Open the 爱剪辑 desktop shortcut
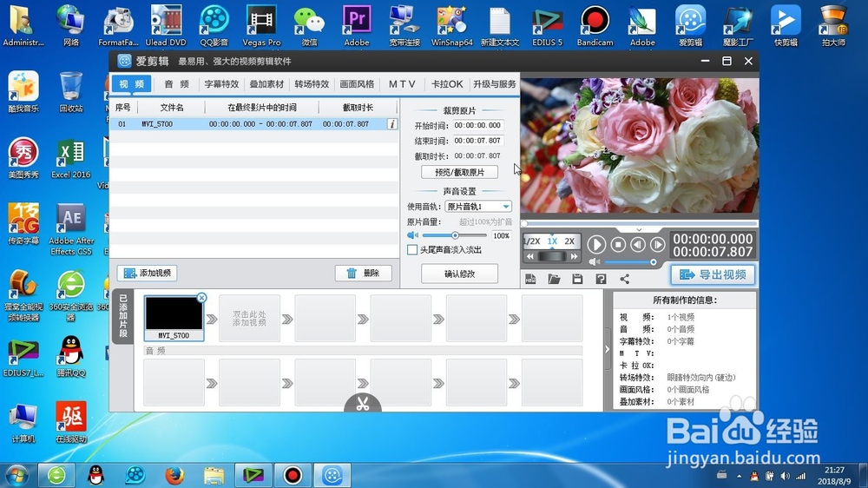This screenshot has height=488, width=868. click(x=690, y=25)
